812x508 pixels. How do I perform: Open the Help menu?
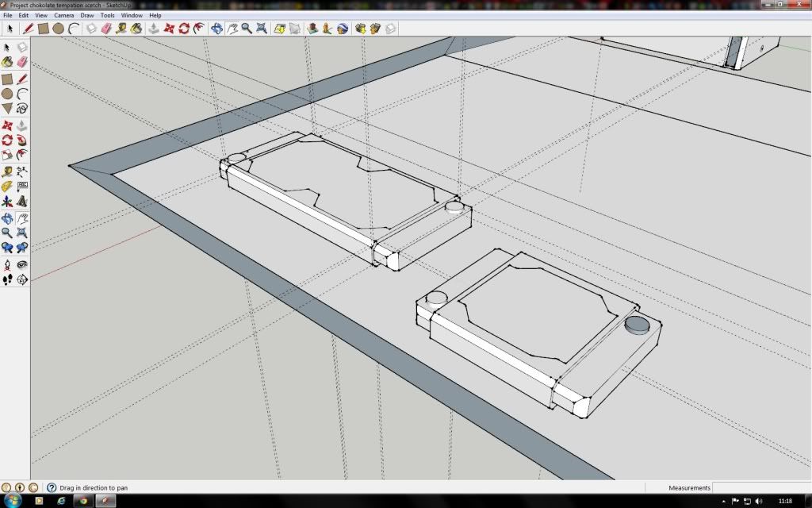(x=155, y=16)
